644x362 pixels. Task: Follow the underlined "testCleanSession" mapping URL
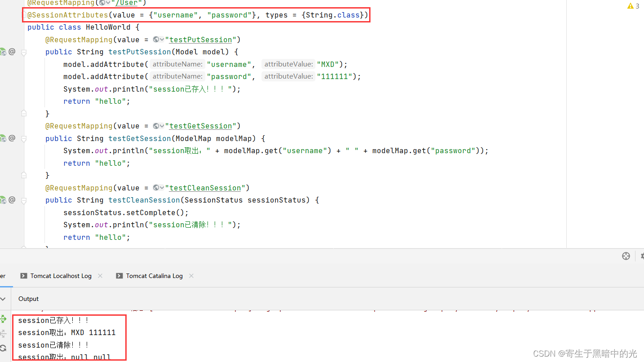[x=205, y=188]
